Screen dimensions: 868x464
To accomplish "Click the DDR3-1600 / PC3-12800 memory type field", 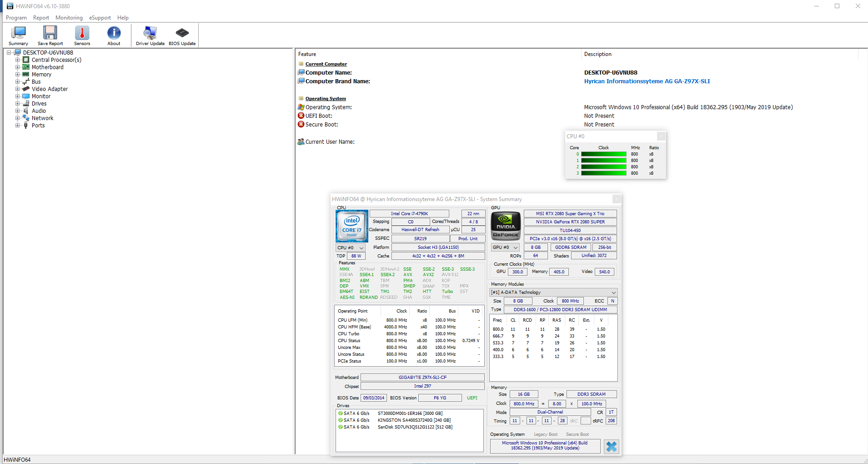I will [x=560, y=309].
